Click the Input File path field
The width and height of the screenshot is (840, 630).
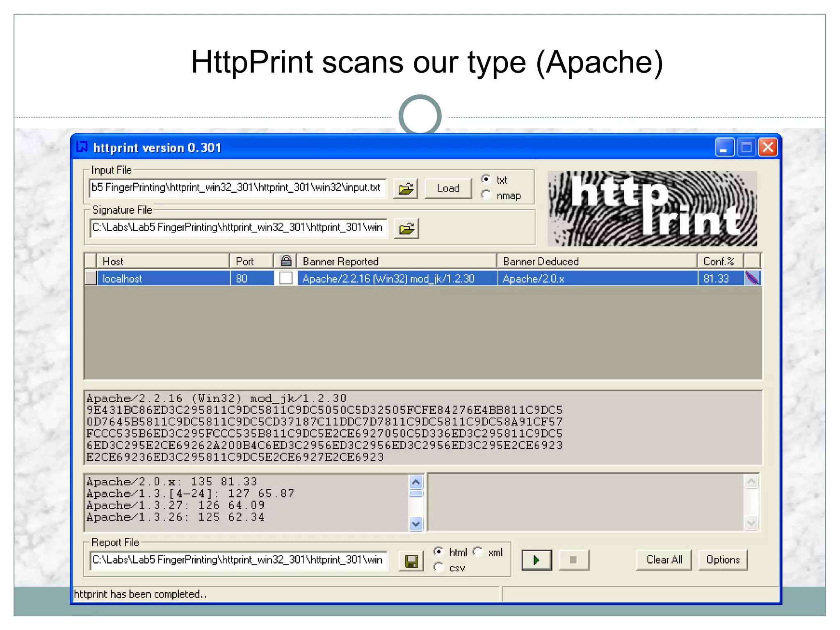coord(238,188)
